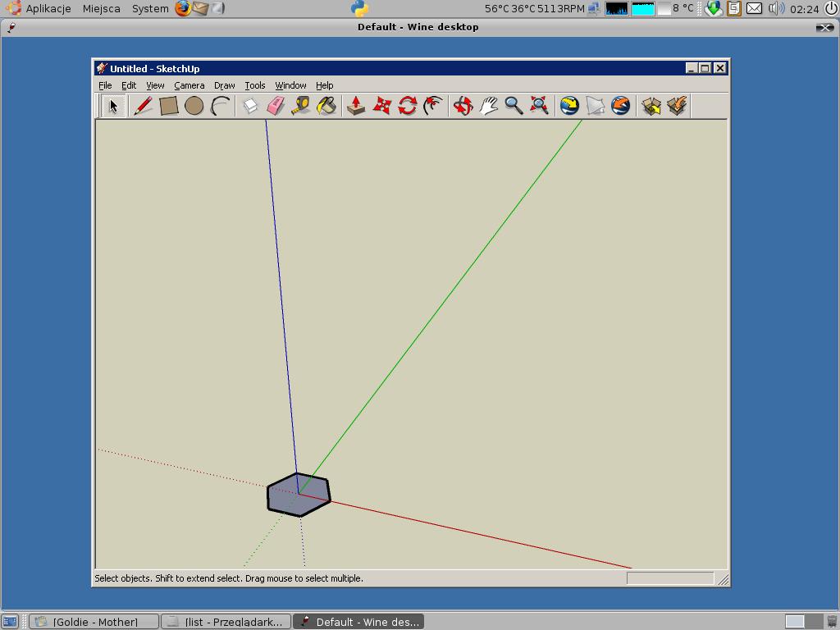Pick the Circle drawing tool
Screen dimensions: 840x630
tap(194, 106)
